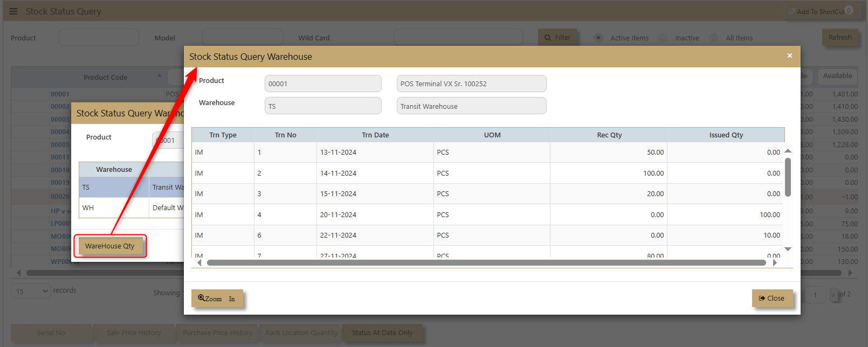Click the vertical scrollbar thumb in transactions grid

(x=788, y=177)
